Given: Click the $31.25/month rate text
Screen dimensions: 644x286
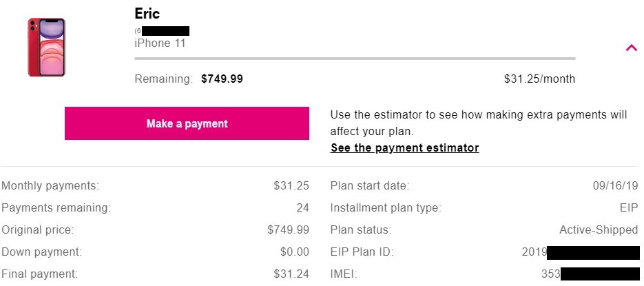Looking at the screenshot, I should [540, 79].
